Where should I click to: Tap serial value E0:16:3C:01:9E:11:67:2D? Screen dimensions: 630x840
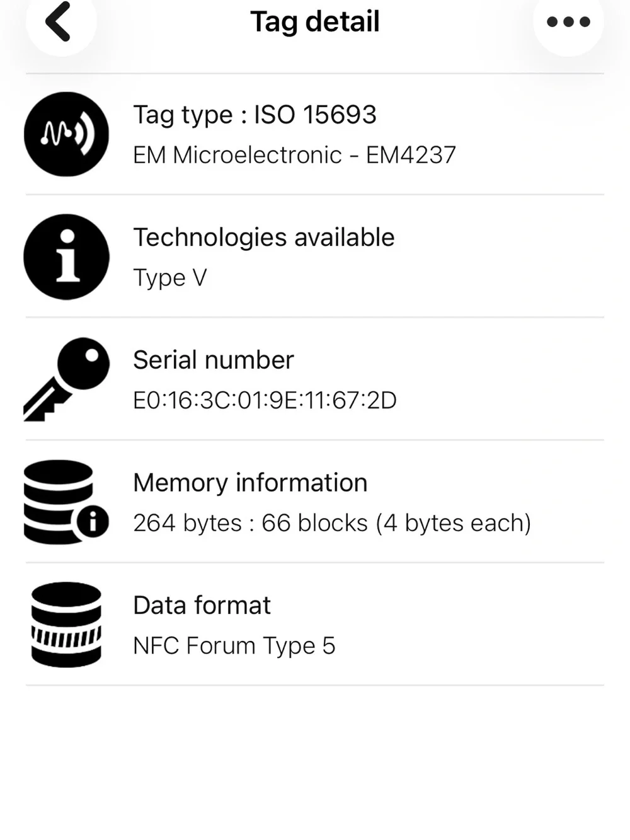(265, 400)
